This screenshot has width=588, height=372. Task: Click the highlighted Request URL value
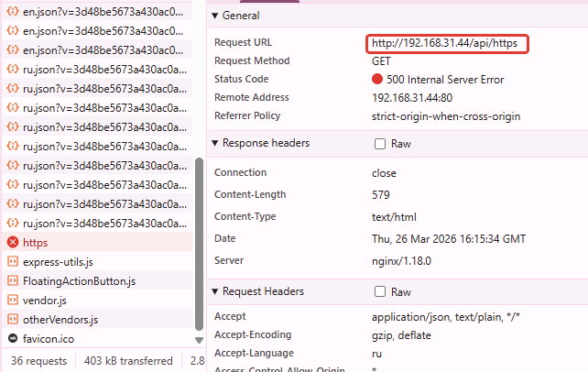(450, 43)
